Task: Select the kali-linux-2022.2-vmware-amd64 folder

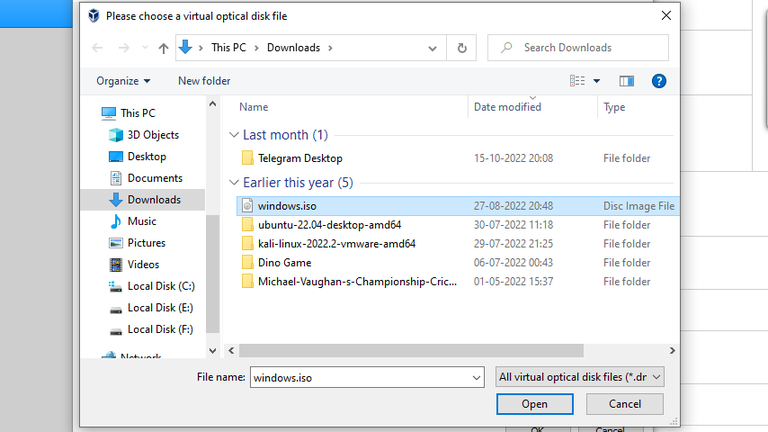Action: pyautogui.click(x=336, y=243)
